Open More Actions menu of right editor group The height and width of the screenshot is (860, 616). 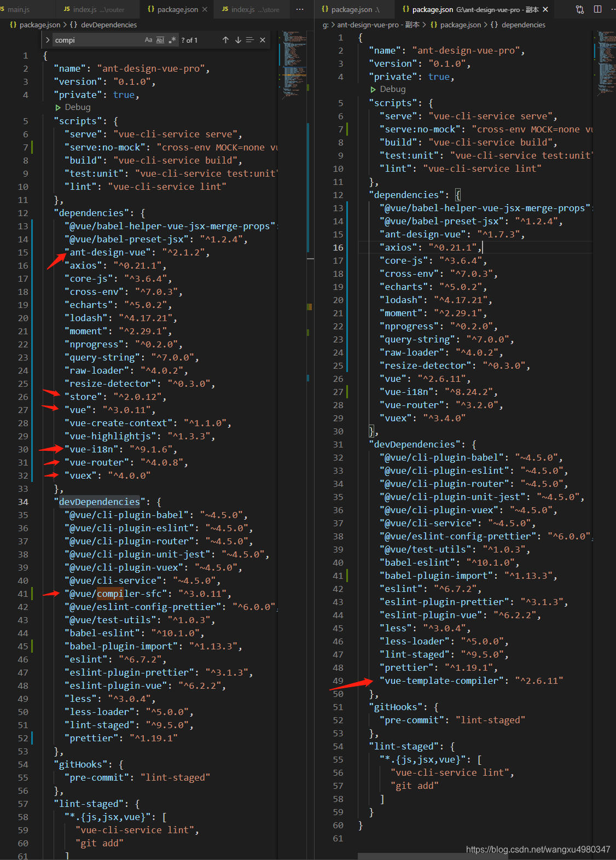coord(613,9)
